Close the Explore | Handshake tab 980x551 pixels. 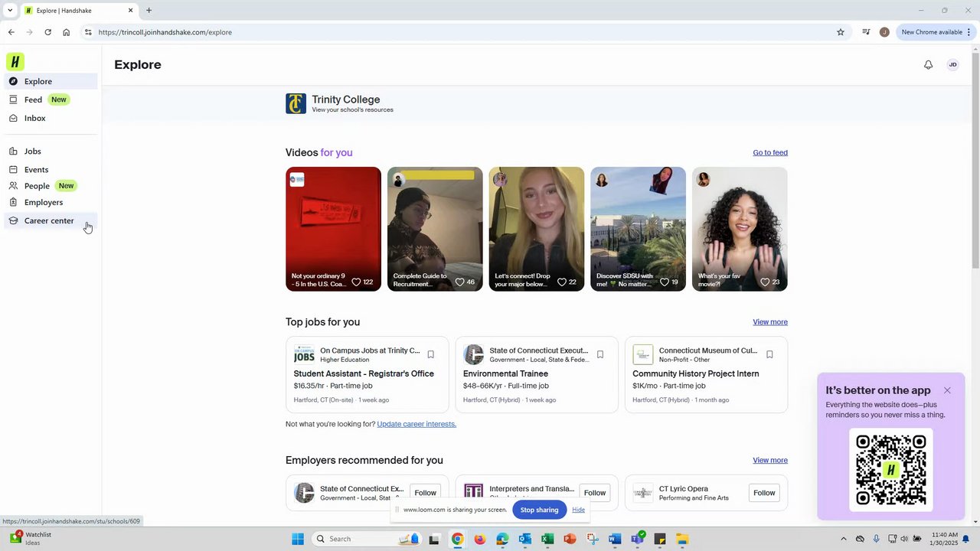[130, 11]
